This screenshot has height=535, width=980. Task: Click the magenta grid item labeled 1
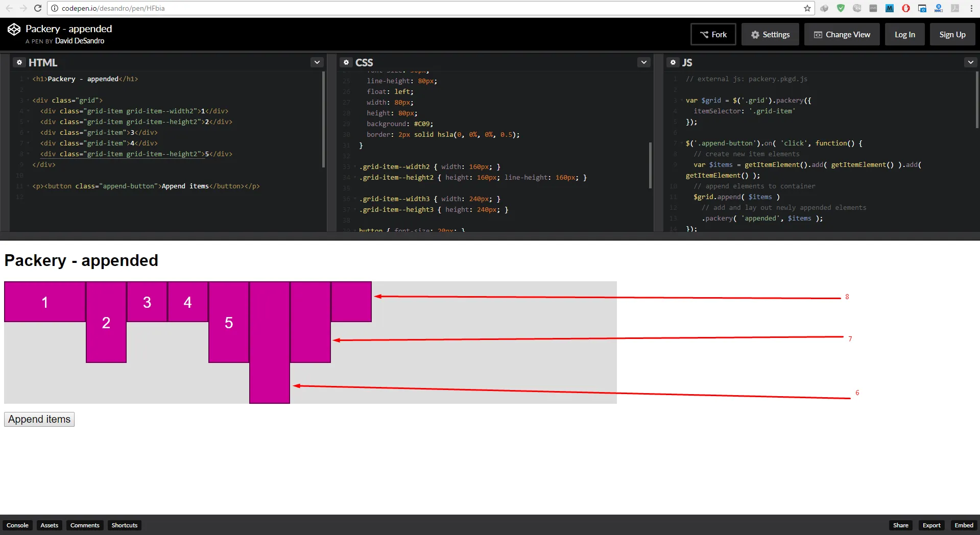45,302
